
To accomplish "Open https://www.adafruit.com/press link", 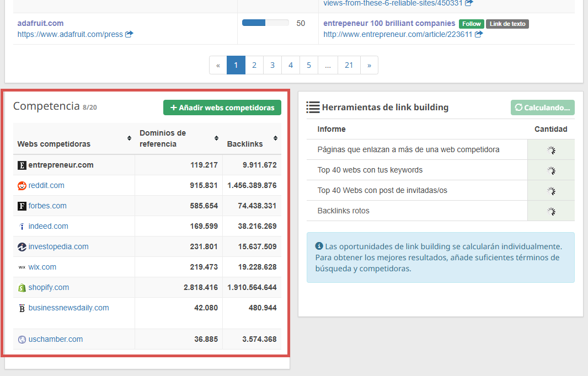I will click(70, 34).
